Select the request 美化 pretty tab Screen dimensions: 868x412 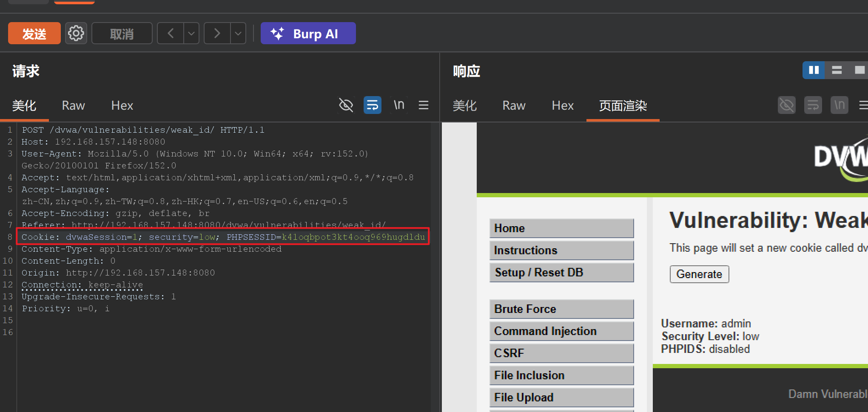point(24,105)
